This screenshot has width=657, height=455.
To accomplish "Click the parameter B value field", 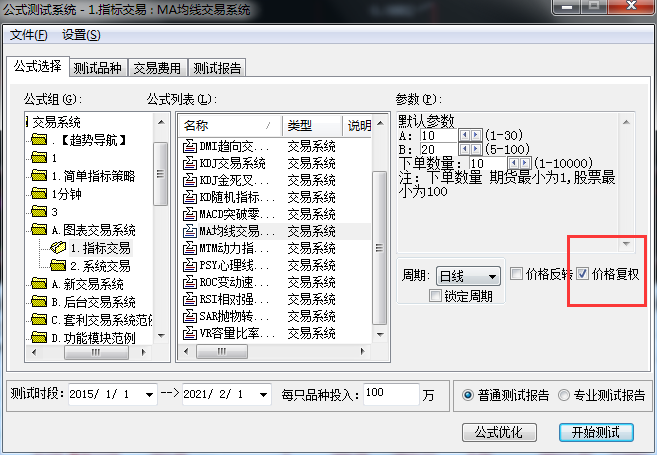I will point(439,149).
